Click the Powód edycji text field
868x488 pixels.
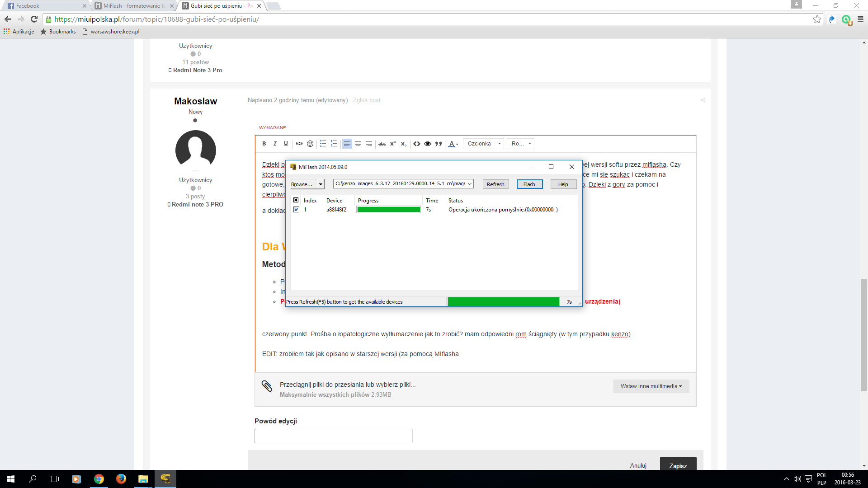click(x=333, y=436)
